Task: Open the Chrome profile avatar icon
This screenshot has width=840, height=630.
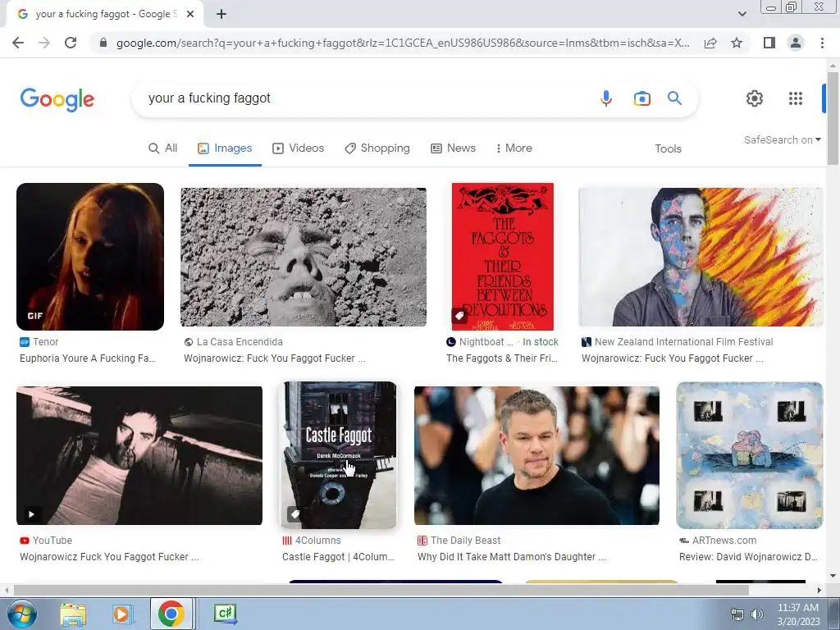Action: 796,43
